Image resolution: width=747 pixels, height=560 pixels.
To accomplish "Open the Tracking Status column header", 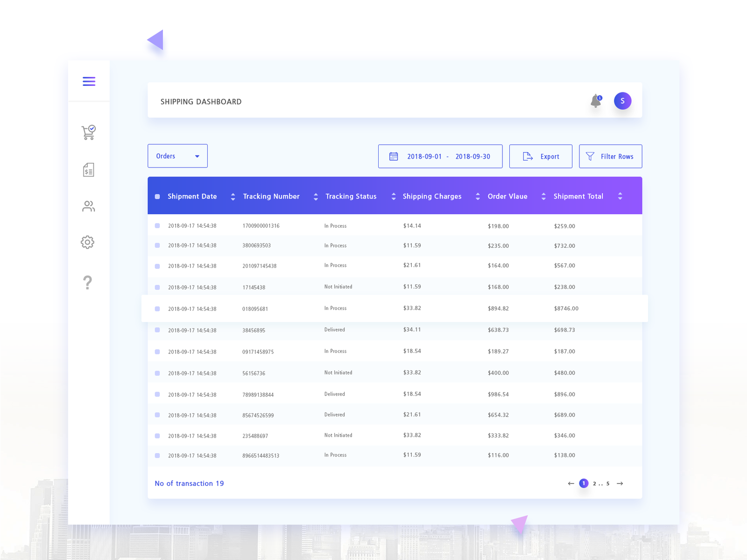I will click(351, 196).
